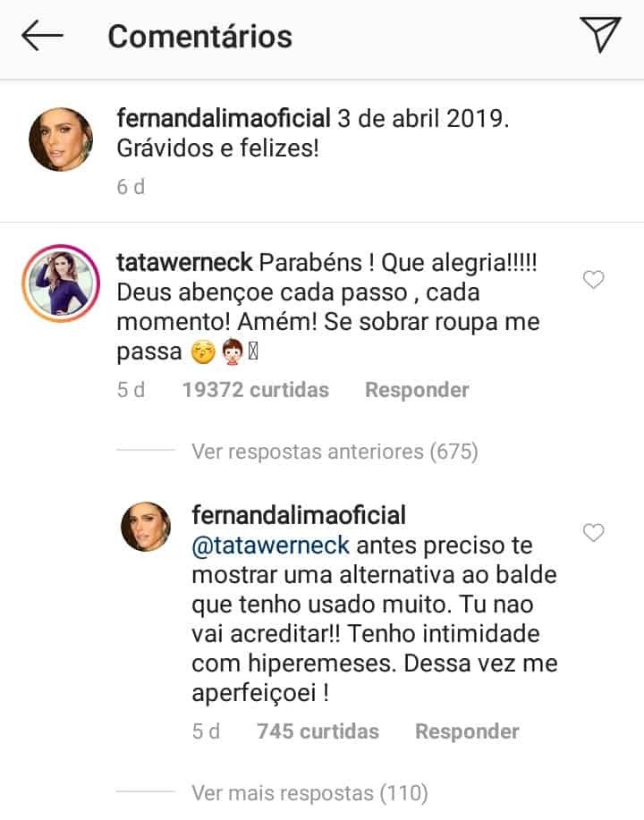Expand 'Ver respostas anteriores (675)'
The image size is (644, 820).
[335, 452]
